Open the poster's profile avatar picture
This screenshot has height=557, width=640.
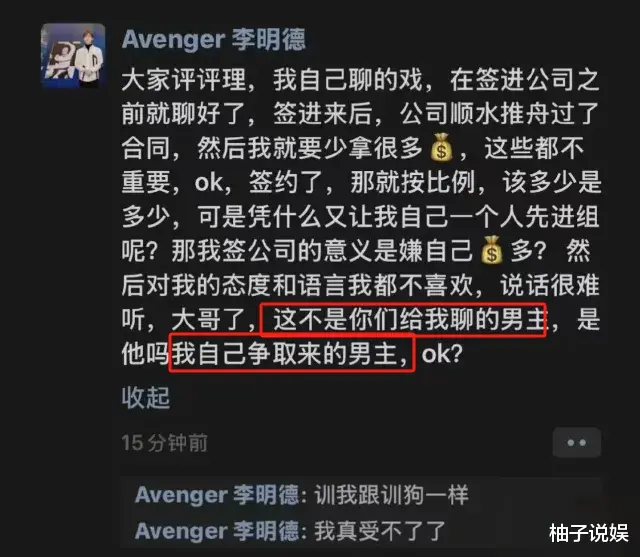click(x=73, y=55)
